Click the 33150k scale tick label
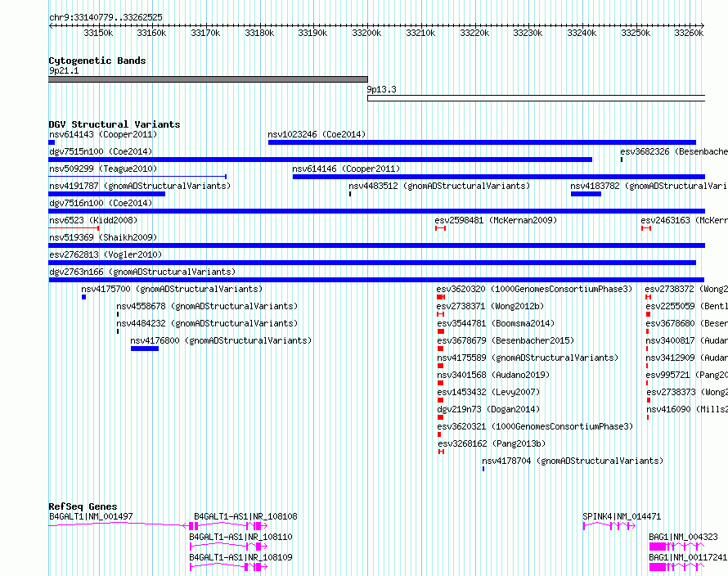This screenshot has width=728, height=576. (x=98, y=33)
